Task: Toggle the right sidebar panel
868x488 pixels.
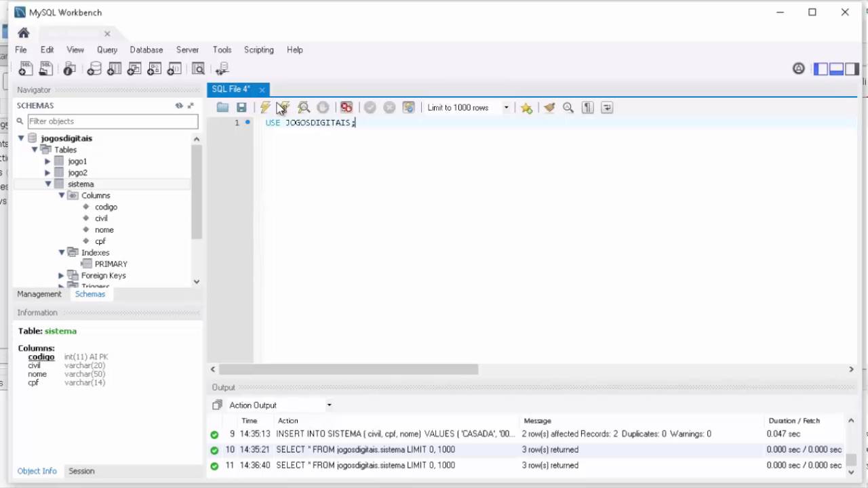Action: click(852, 68)
